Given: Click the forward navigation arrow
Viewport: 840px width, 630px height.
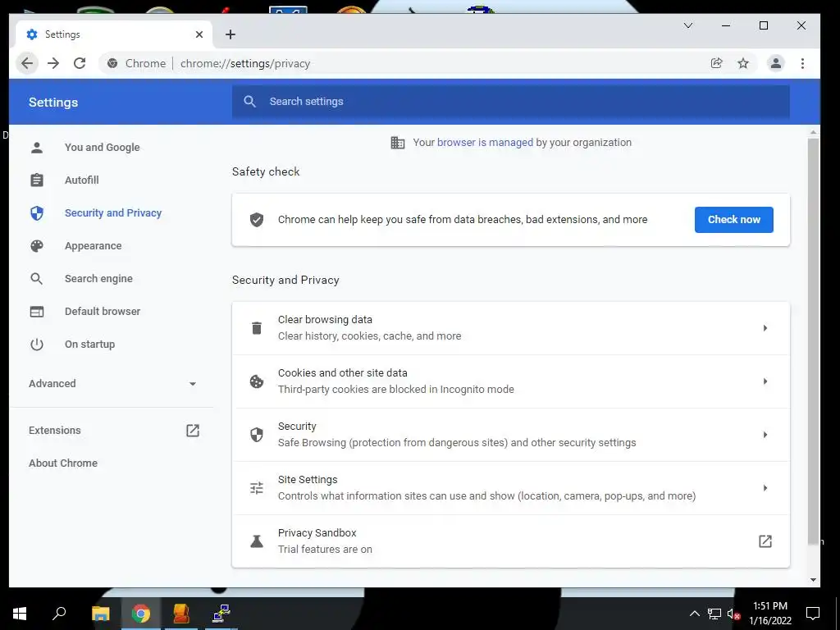Looking at the screenshot, I should 53,63.
